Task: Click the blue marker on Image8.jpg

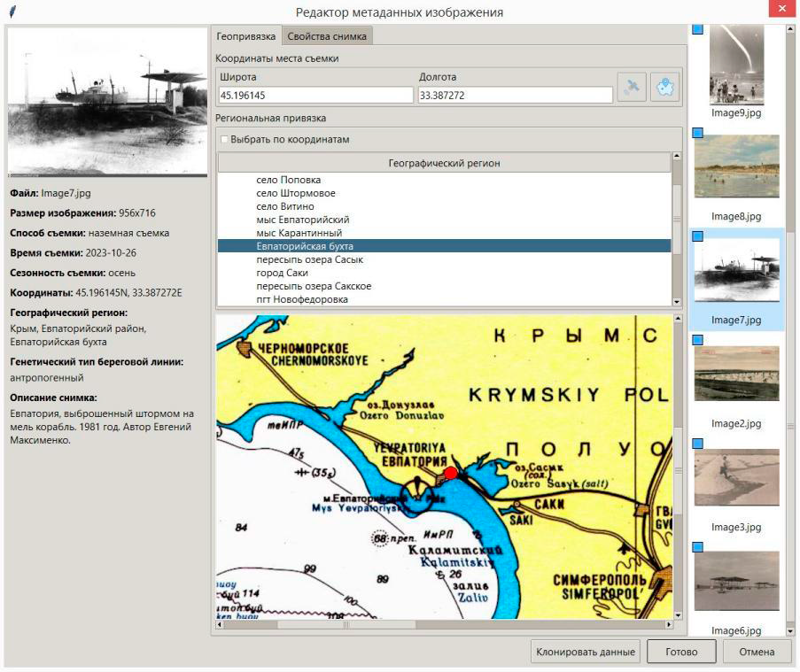Action: 697,133
